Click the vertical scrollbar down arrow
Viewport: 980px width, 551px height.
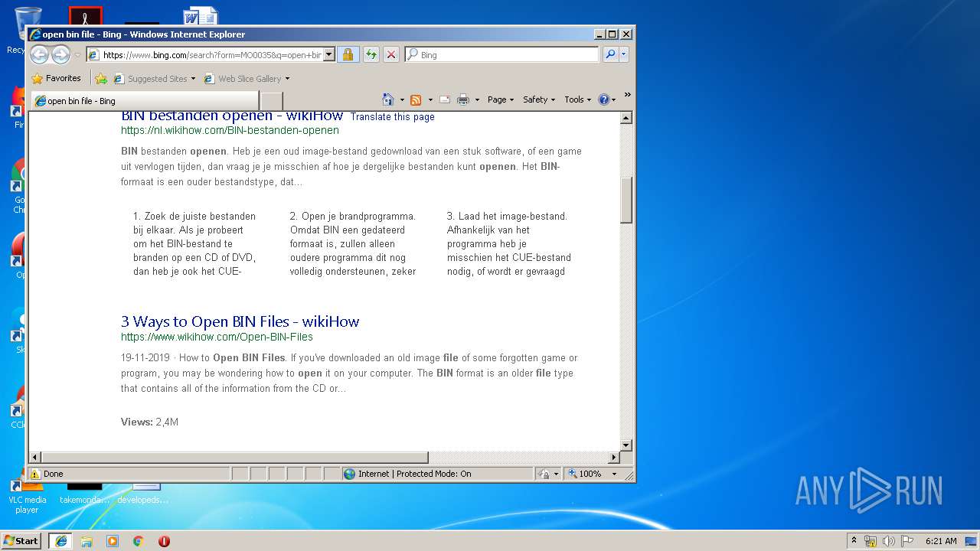point(626,445)
